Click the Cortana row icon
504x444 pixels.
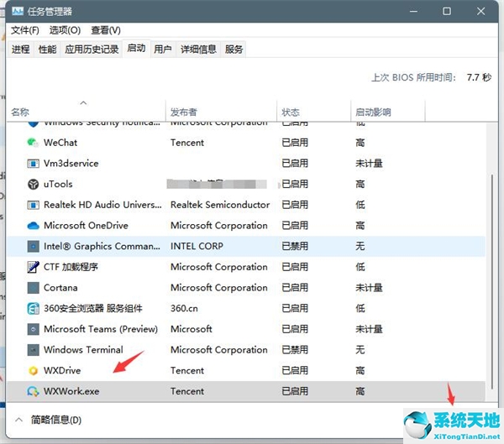(33, 288)
